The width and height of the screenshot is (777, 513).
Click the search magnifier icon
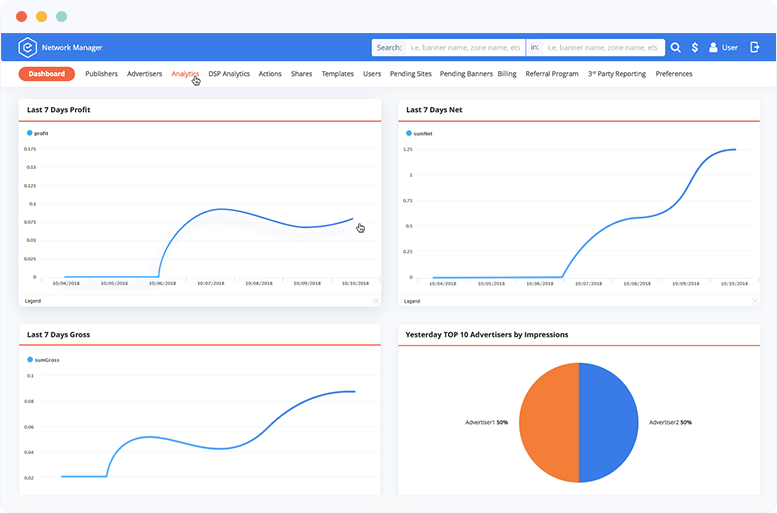coord(675,47)
